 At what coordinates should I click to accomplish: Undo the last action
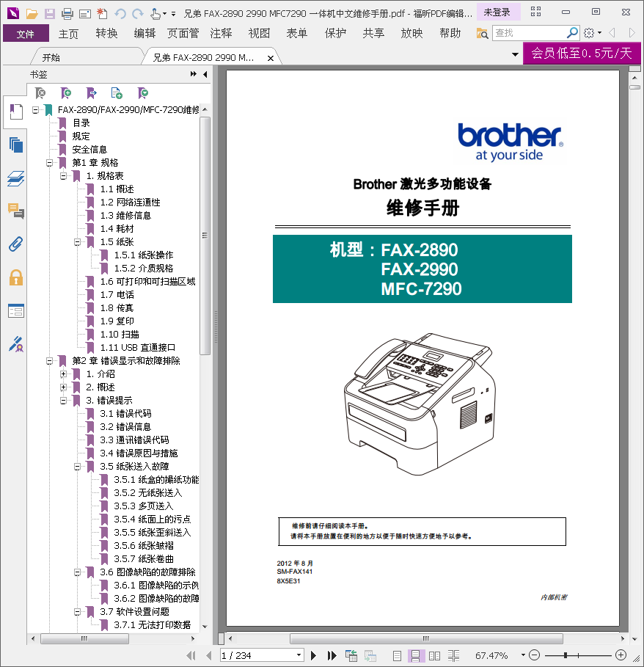tap(120, 14)
